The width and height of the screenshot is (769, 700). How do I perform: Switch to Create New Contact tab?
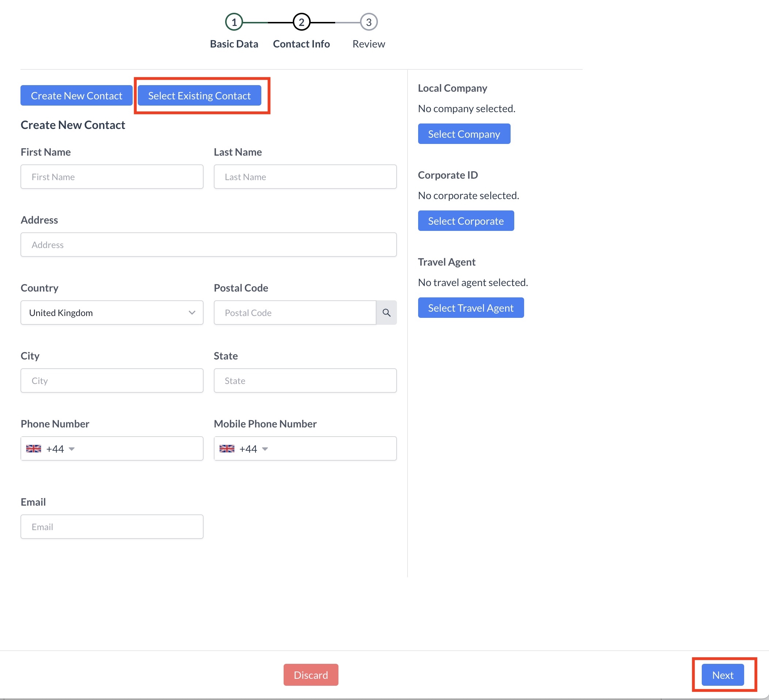(x=76, y=95)
